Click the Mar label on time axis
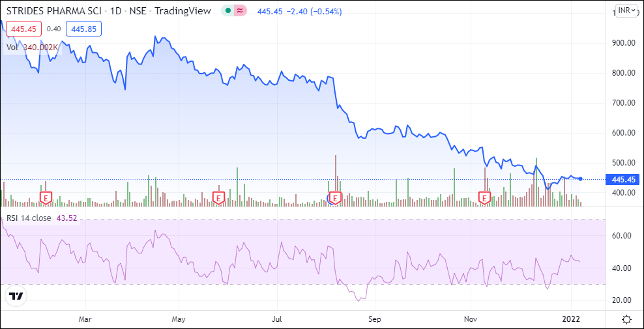The height and width of the screenshot is (329, 644). [x=85, y=319]
